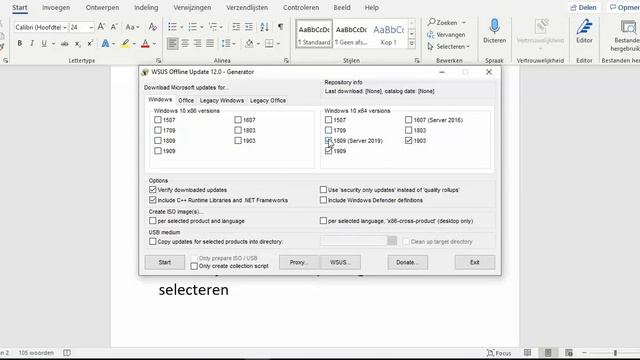Apply strikethrough formatting
The height and width of the screenshot is (360, 640).
(x=64, y=44)
